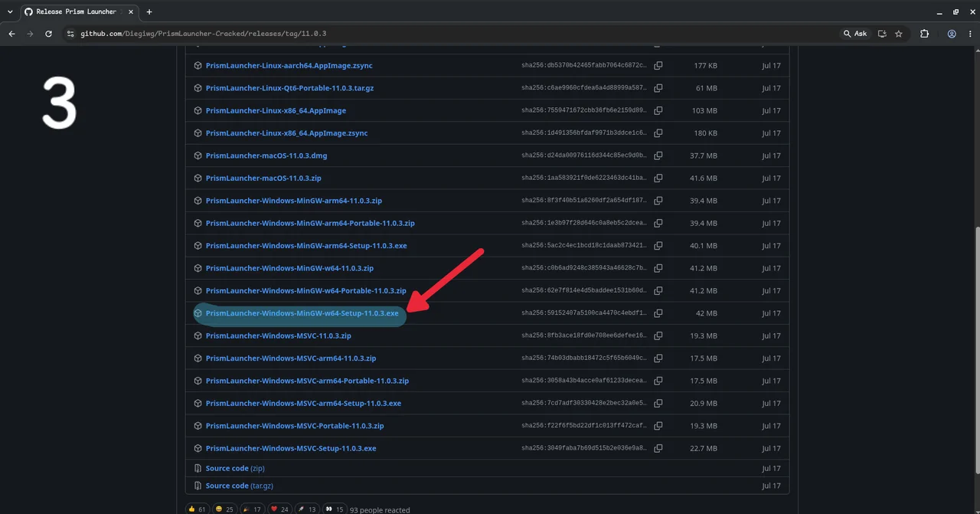Copy checksum of PrismLauncher-Linux-x86_64.AppImage
The image size is (980, 514).
pyautogui.click(x=658, y=111)
